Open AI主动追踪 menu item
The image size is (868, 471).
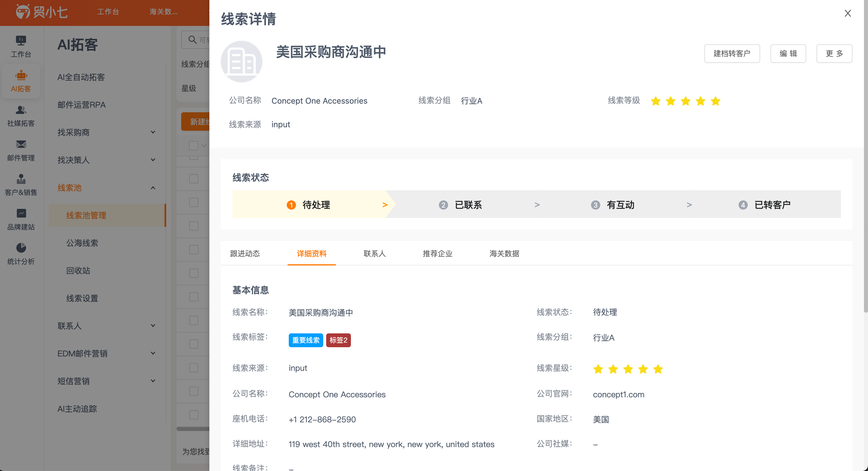[x=77, y=409]
